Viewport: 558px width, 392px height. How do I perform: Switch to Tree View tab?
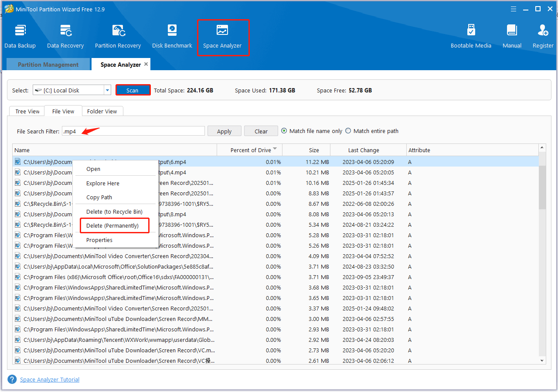(x=27, y=111)
